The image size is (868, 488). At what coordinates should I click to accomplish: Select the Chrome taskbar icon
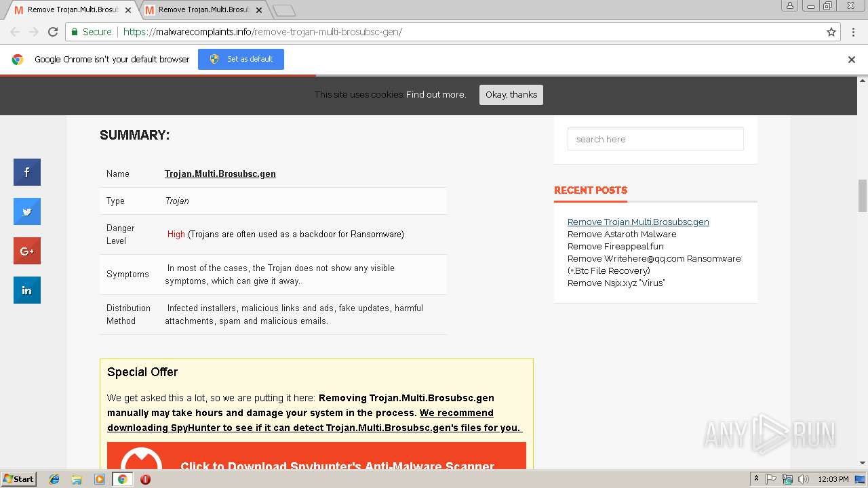tap(122, 479)
